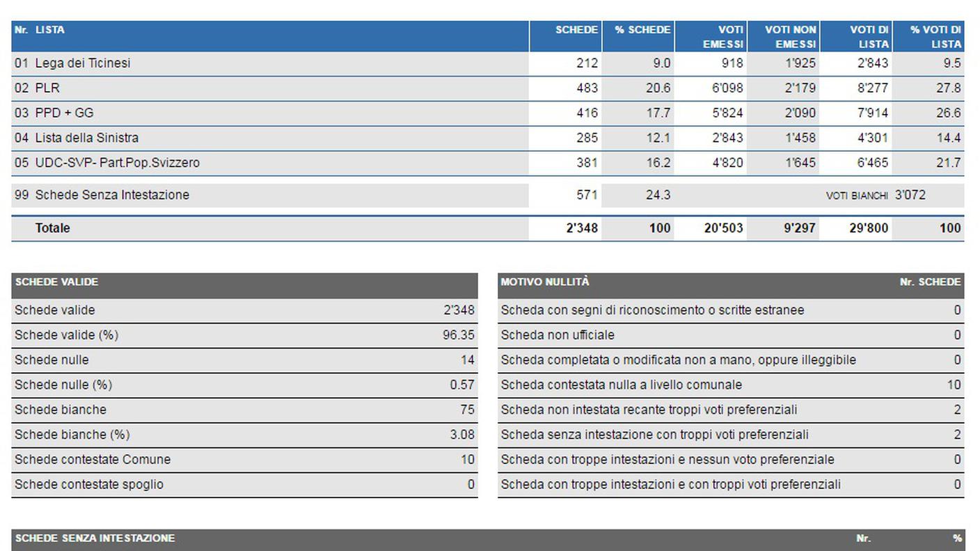Screen dimensions: 980x551
Task: Click the 'VOTI DI LISTA' column header
Action: click(869, 37)
